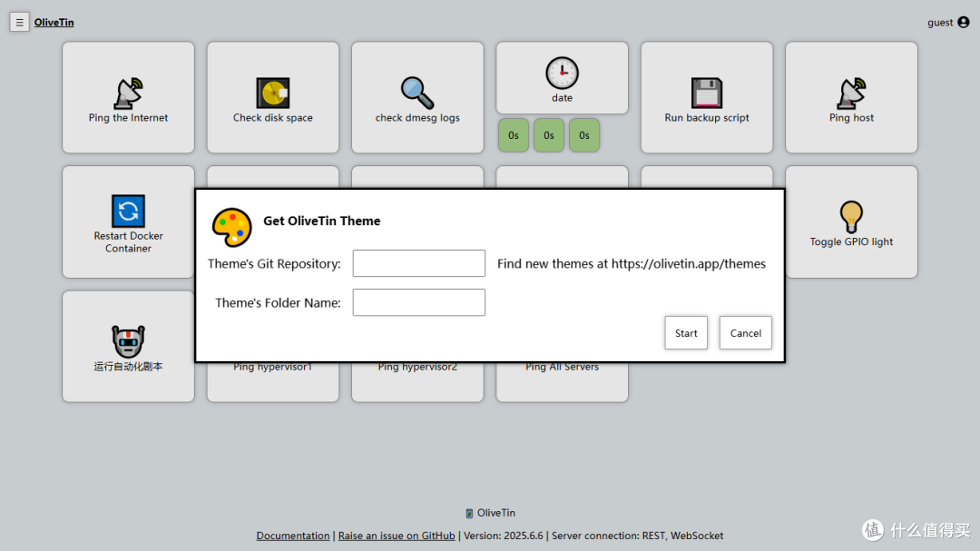Click the guest username text
The width and height of the screenshot is (980, 551).
coord(940,23)
